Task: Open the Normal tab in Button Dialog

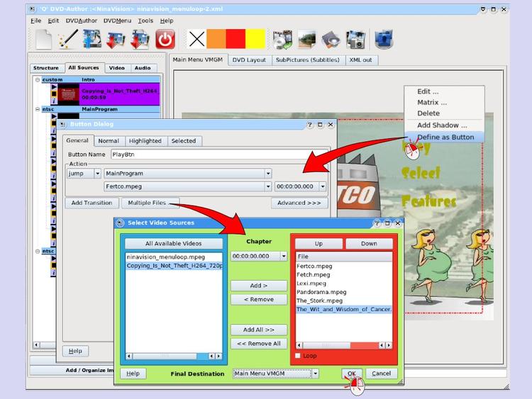Action: (109, 141)
